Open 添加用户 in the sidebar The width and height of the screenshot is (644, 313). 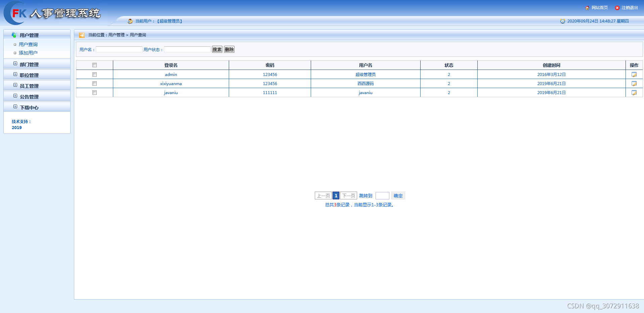28,53
